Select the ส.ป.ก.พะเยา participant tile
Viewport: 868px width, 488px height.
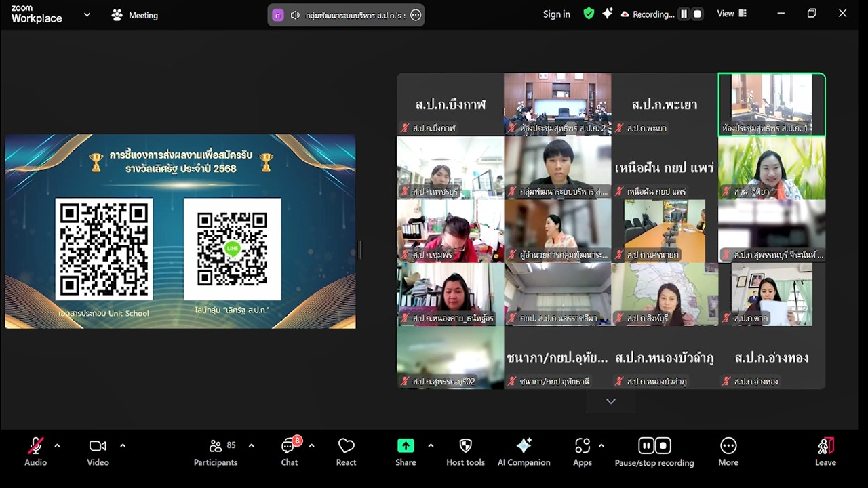pos(665,104)
